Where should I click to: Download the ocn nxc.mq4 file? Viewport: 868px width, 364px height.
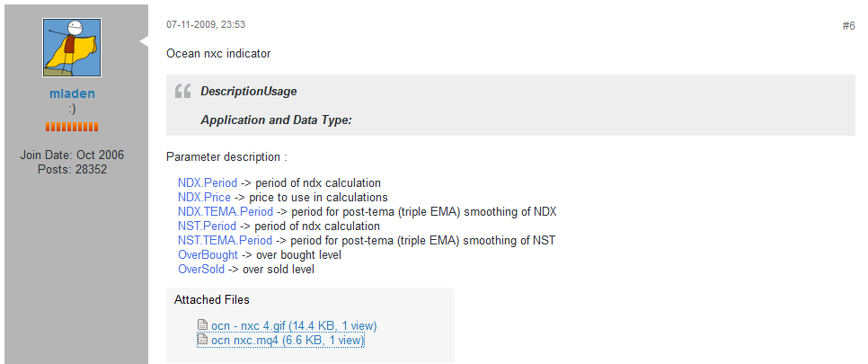pos(288,340)
